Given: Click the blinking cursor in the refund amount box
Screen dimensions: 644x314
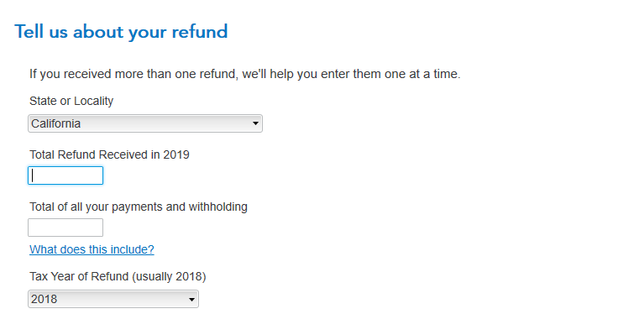Looking at the screenshot, I should pos(33,175).
